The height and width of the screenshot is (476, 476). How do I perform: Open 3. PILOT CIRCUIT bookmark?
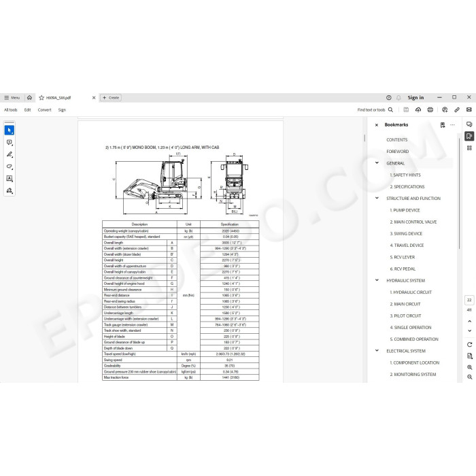[x=405, y=316]
